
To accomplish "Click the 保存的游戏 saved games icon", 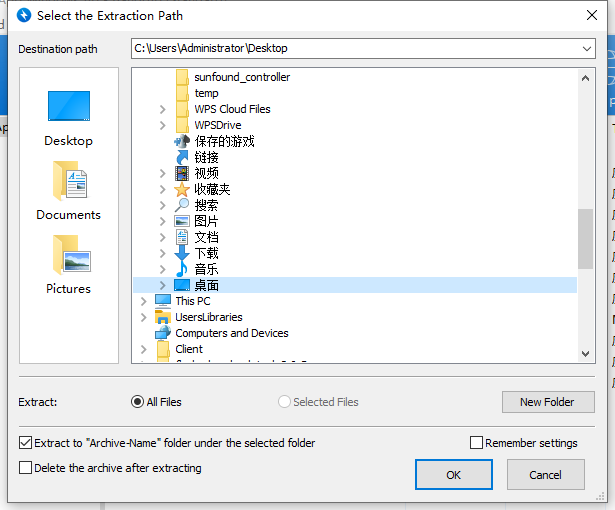I will [x=182, y=141].
